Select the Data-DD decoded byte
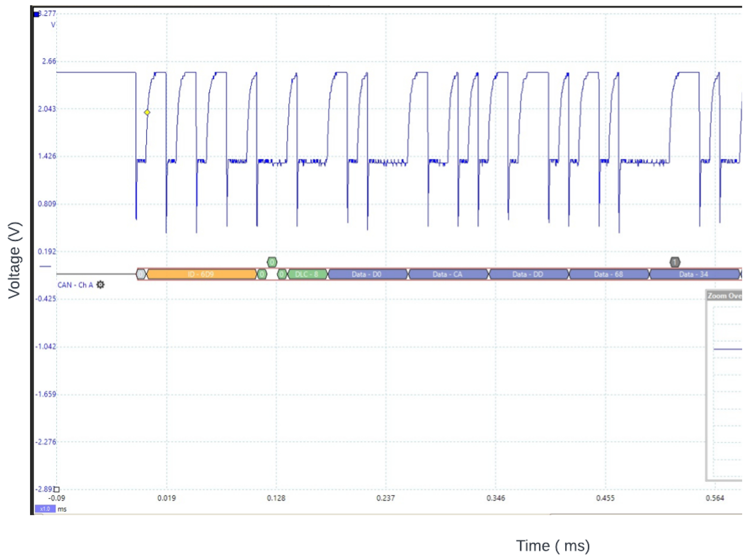756x558 pixels. tap(528, 274)
